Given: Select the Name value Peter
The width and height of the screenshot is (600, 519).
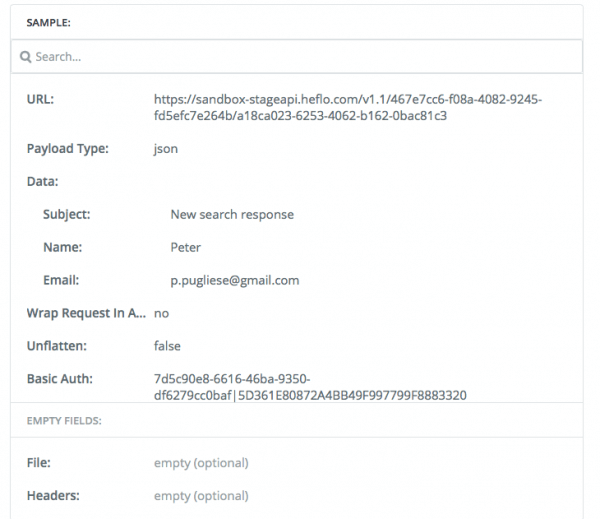Looking at the screenshot, I should click(186, 247).
